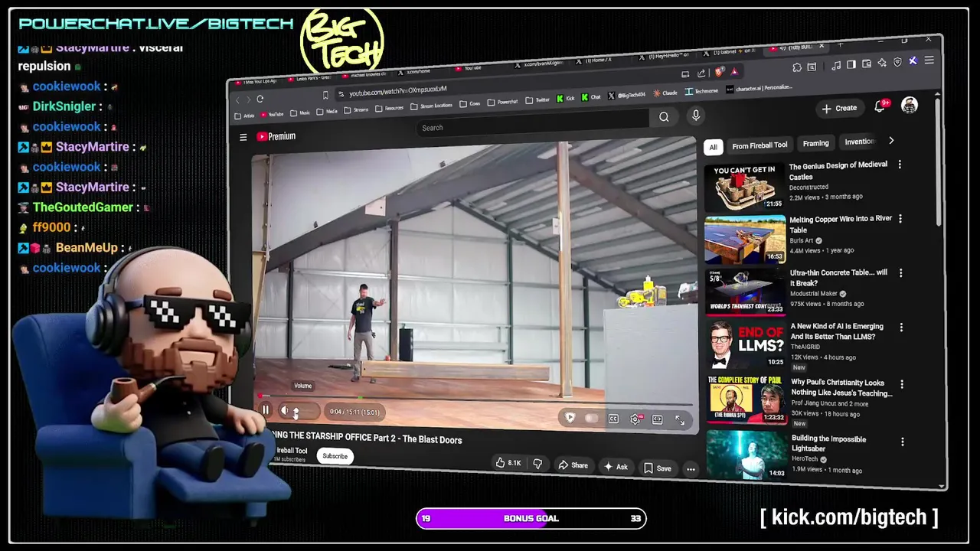Viewport: 980px width, 551px height.
Task: Open the Techmeme bookmark
Action: pos(701,91)
